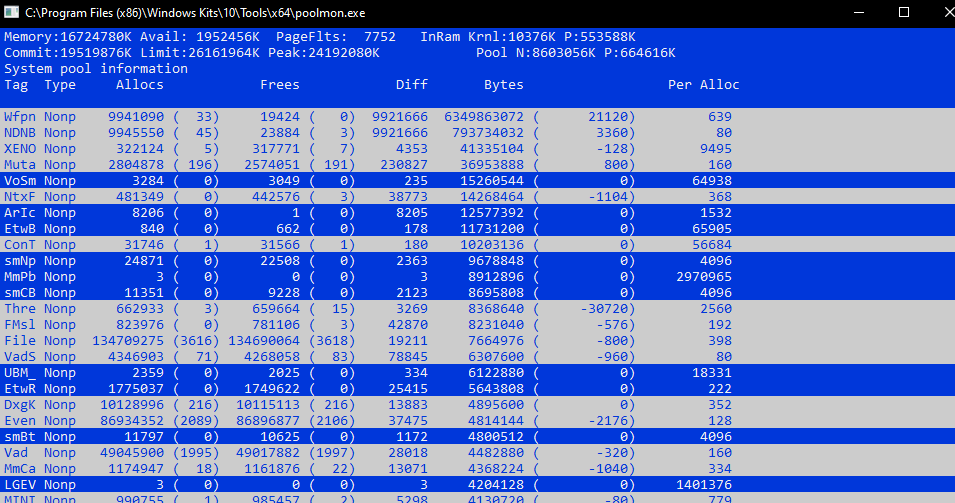Click the Type column header
This screenshot has width=955, height=503.
tap(60, 85)
